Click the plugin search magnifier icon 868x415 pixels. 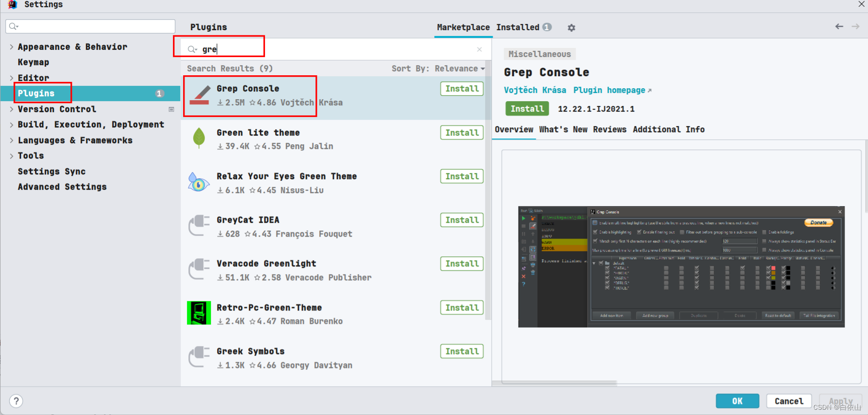[x=192, y=49]
